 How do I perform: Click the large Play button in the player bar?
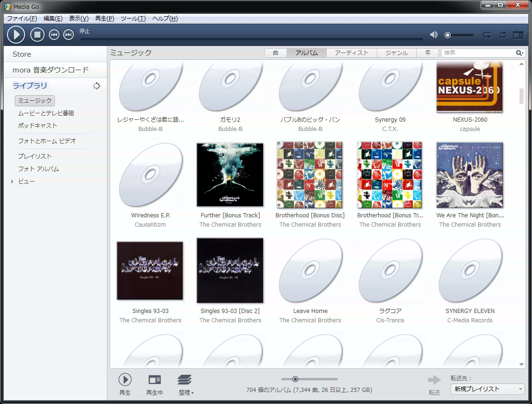[x=16, y=35]
